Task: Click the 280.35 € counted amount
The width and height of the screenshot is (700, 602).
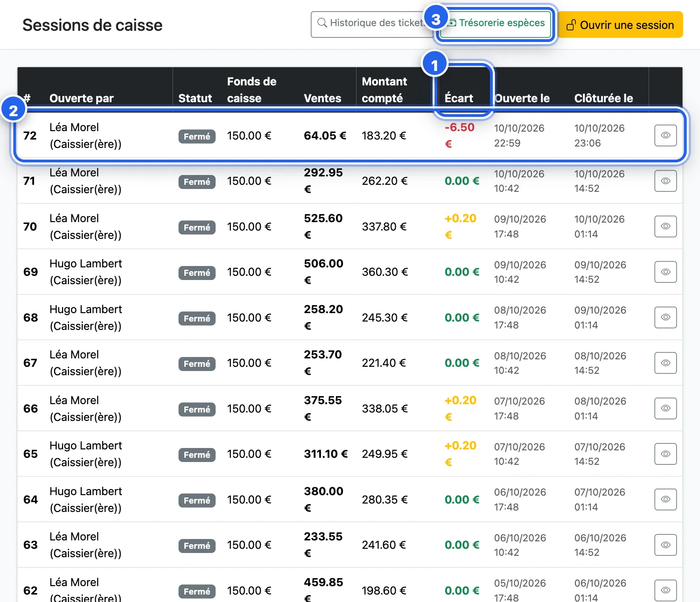Action: 385,499
